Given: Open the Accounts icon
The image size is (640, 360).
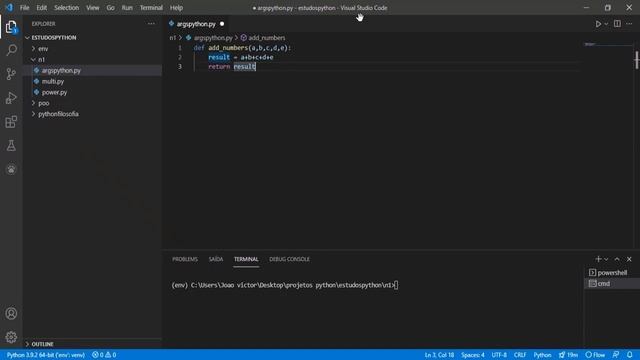Looking at the screenshot, I should 11,313.
